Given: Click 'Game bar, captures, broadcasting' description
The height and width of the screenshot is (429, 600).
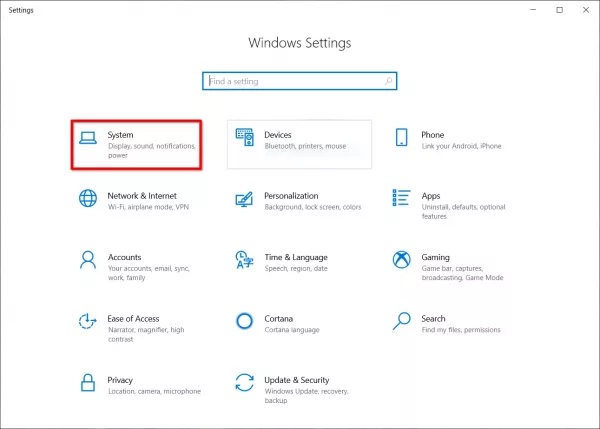Looking at the screenshot, I should (462, 273).
